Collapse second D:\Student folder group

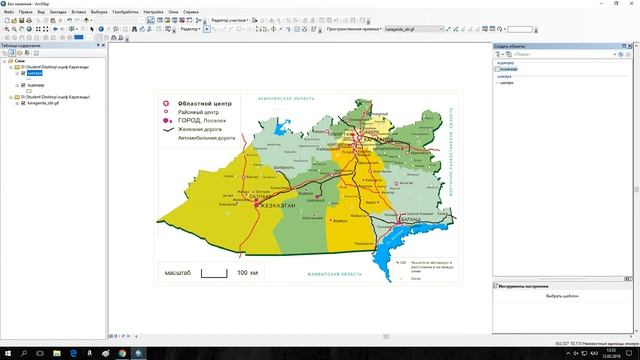(x=11, y=97)
